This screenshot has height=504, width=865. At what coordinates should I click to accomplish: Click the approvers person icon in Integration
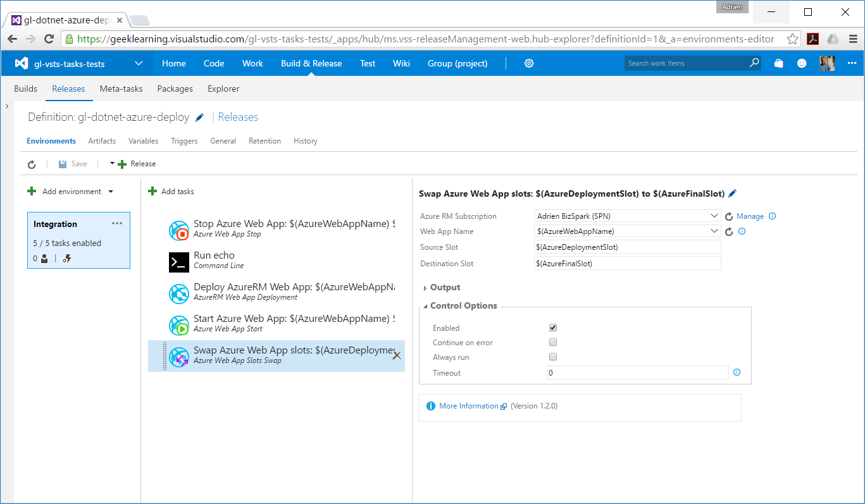pos(44,258)
